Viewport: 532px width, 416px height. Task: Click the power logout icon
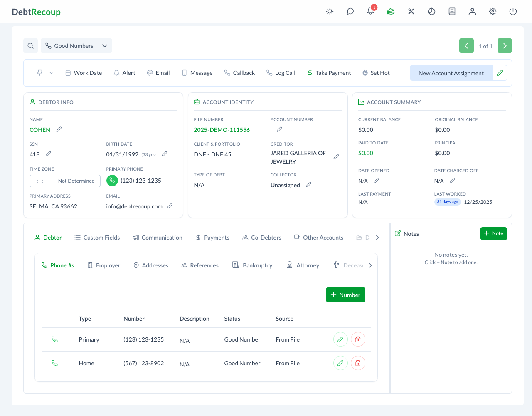[x=513, y=12]
